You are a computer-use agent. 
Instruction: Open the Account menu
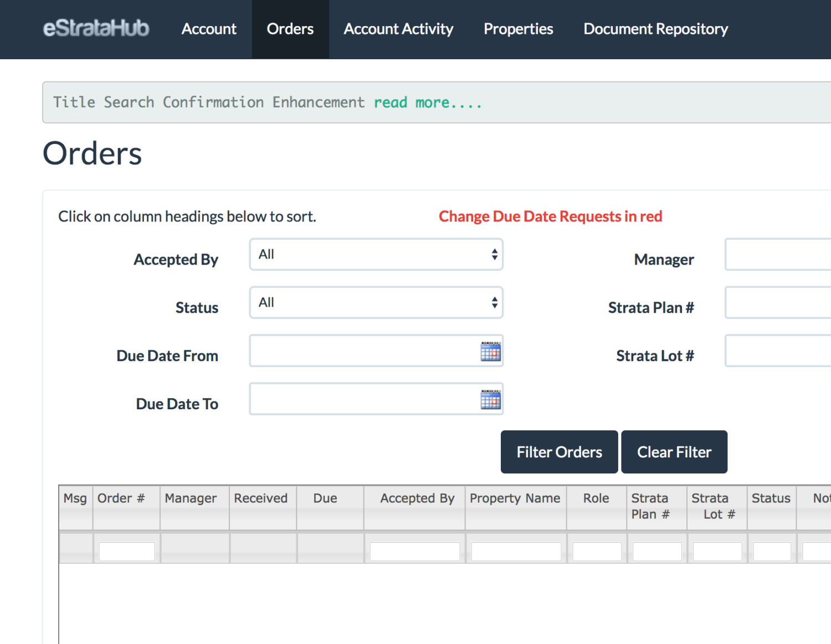point(209,29)
